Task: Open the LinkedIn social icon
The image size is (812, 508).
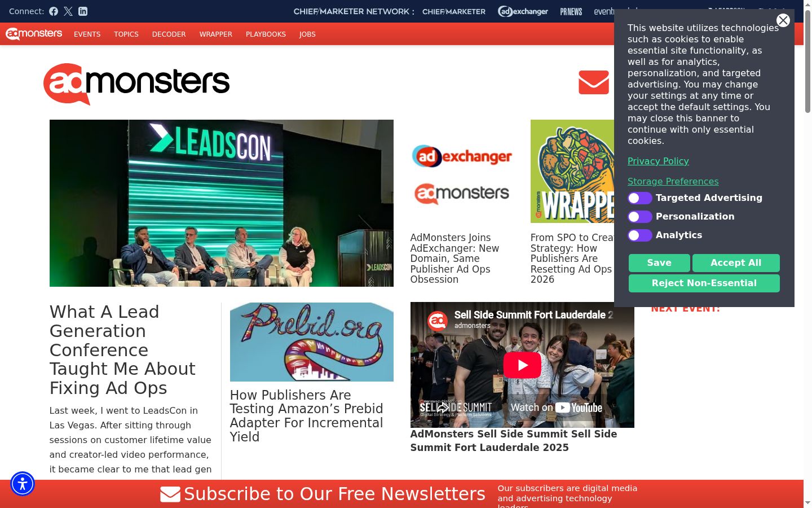Action: point(83,11)
